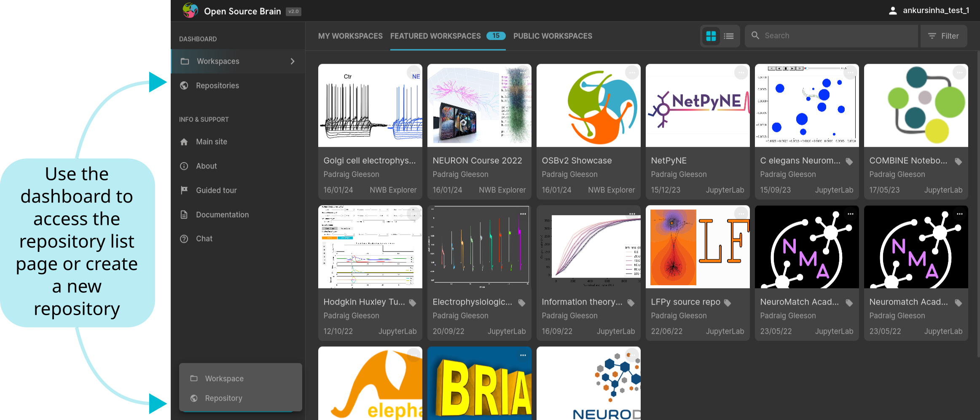This screenshot has width=980, height=420.
Task: Expand the Workspaces chevron in the sidebar
Action: [x=293, y=62]
